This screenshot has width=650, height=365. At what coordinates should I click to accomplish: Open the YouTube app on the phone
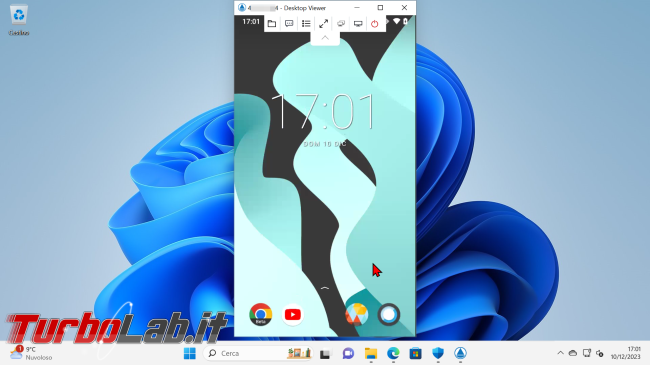(x=293, y=314)
